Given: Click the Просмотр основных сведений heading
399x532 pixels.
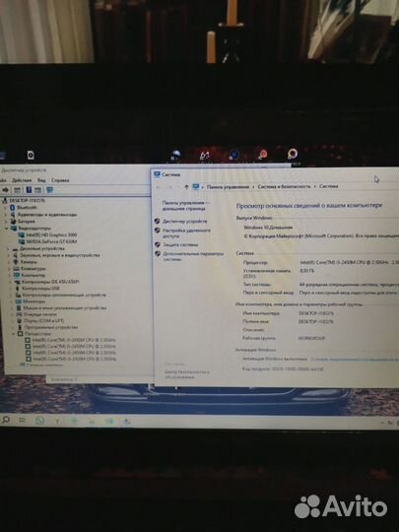Looking at the screenshot, I should 309,205.
